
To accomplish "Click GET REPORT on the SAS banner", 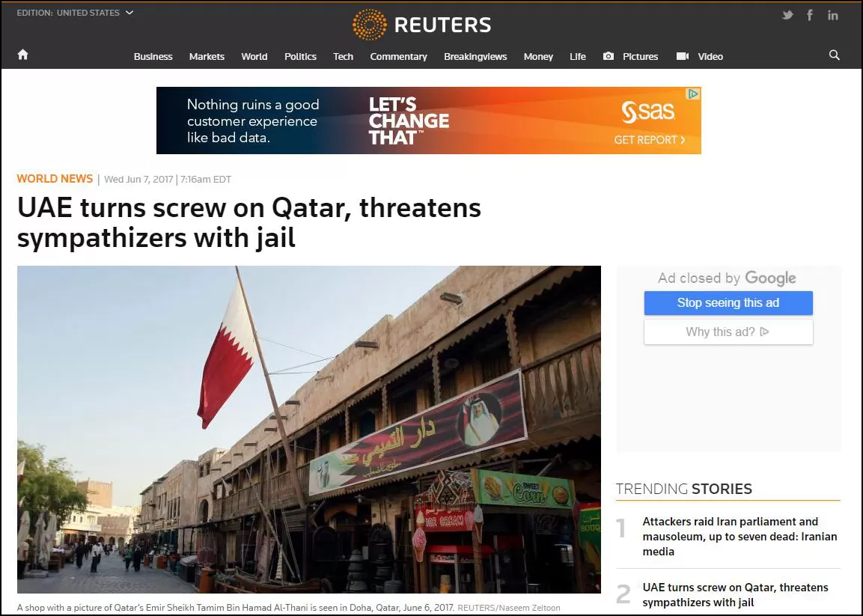I will [x=650, y=140].
